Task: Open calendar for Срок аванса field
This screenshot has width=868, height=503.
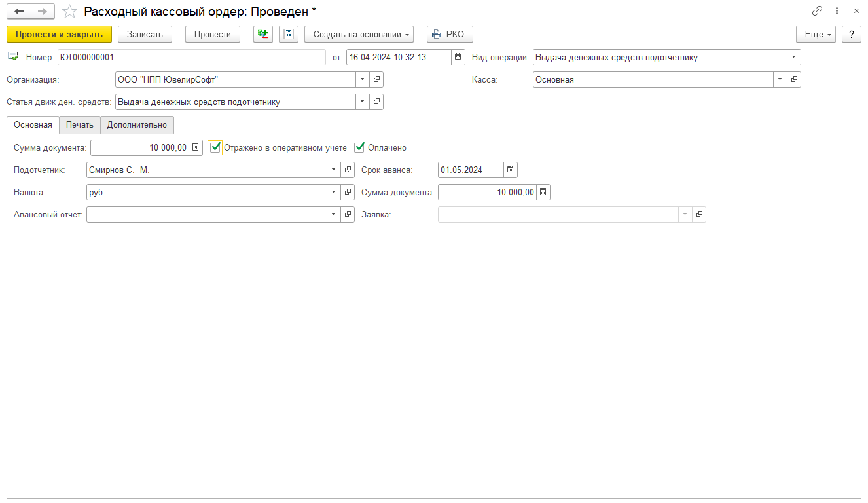Action: click(511, 170)
